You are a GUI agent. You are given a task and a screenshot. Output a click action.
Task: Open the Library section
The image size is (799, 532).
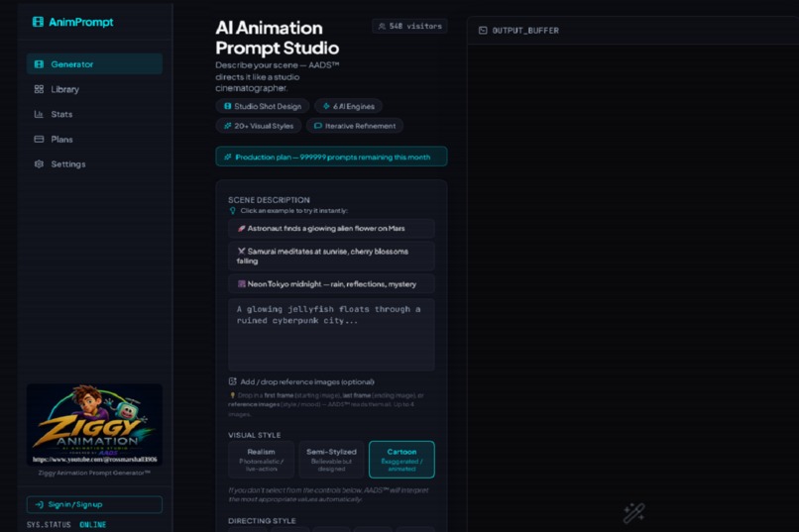(94, 89)
